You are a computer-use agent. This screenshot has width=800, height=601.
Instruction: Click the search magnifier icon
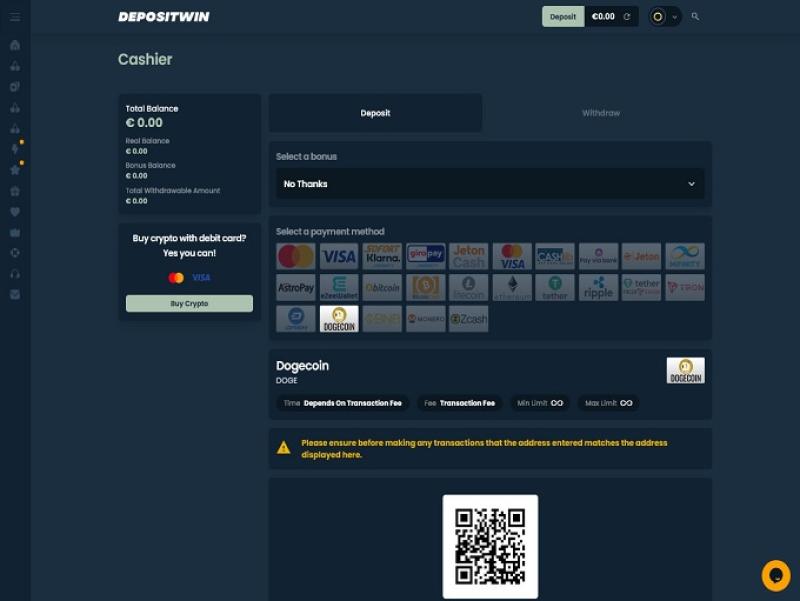(695, 17)
